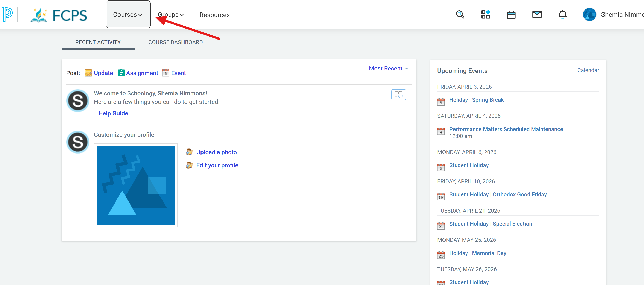Open the Most Recent sort dropdown
Viewport: 644px width, 285px height.
tap(388, 68)
